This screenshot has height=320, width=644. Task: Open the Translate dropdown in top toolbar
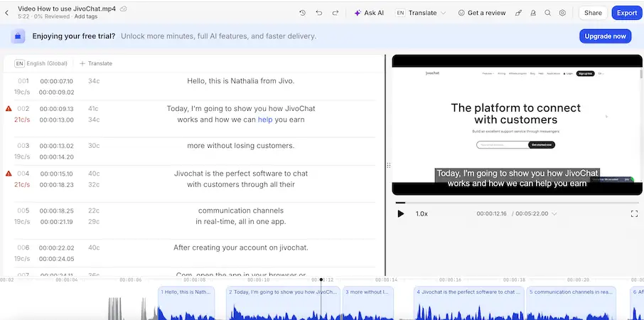point(421,13)
